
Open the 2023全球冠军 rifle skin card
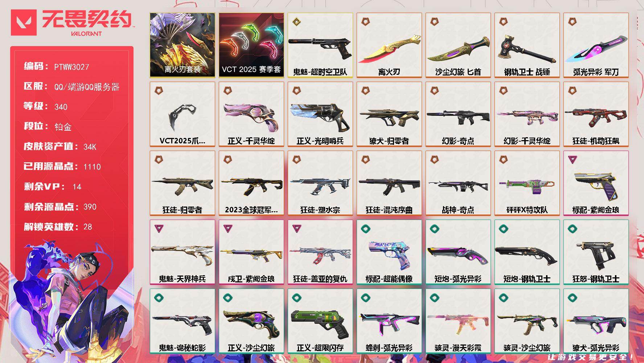click(x=251, y=183)
